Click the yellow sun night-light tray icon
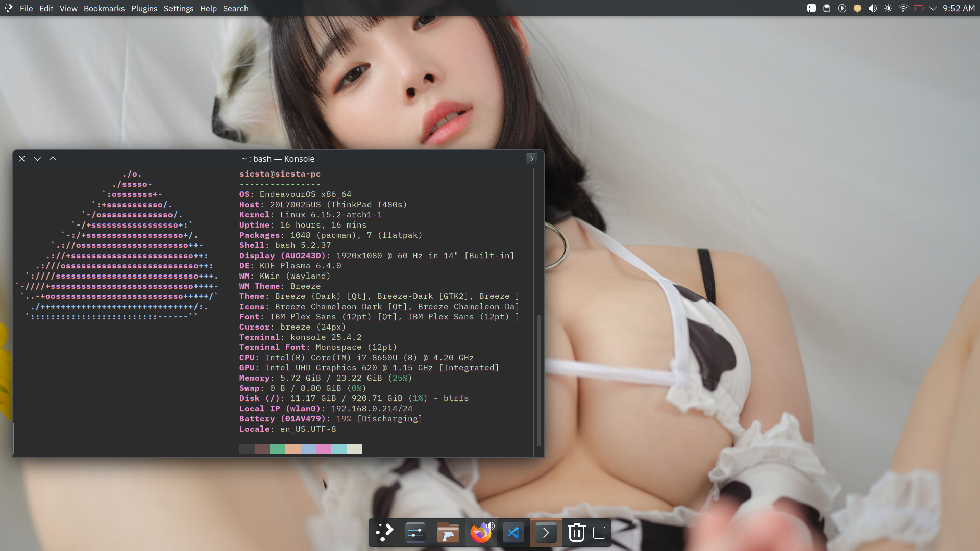This screenshot has width=980, height=551. coord(857,8)
